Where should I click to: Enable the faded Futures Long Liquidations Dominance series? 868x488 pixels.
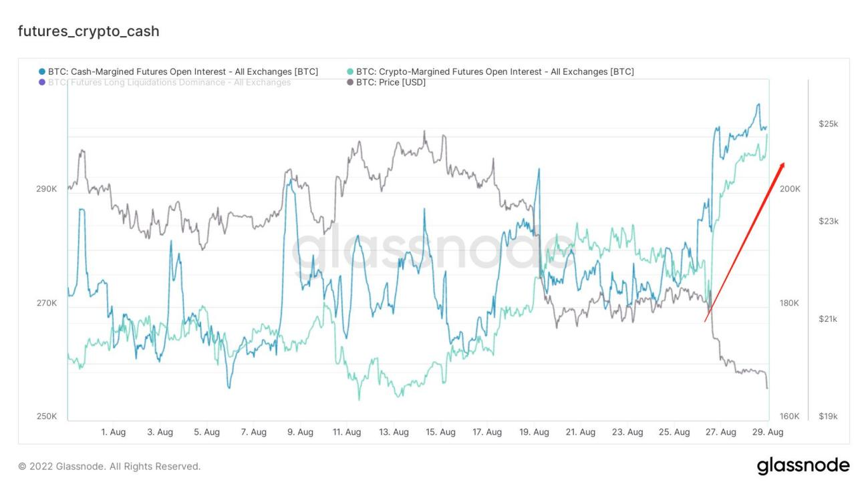169,83
